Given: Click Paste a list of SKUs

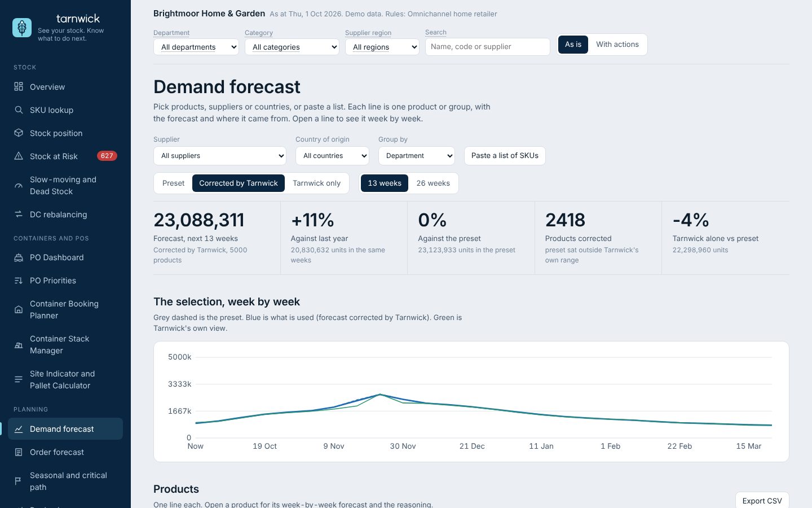Looking at the screenshot, I should [x=505, y=156].
